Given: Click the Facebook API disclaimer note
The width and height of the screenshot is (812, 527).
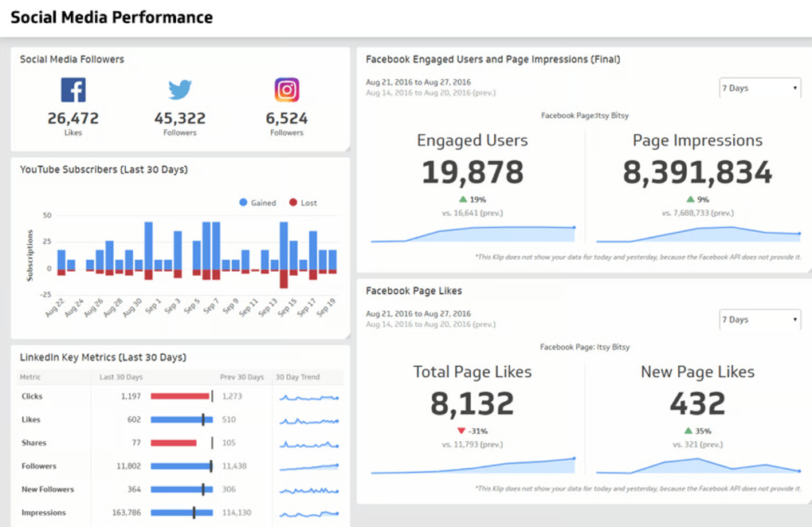Looking at the screenshot, I should [634, 257].
